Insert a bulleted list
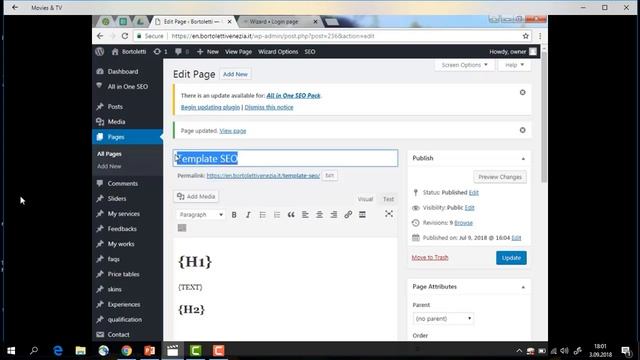Image resolution: width=640 pixels, height=360 pixels. 262,215
